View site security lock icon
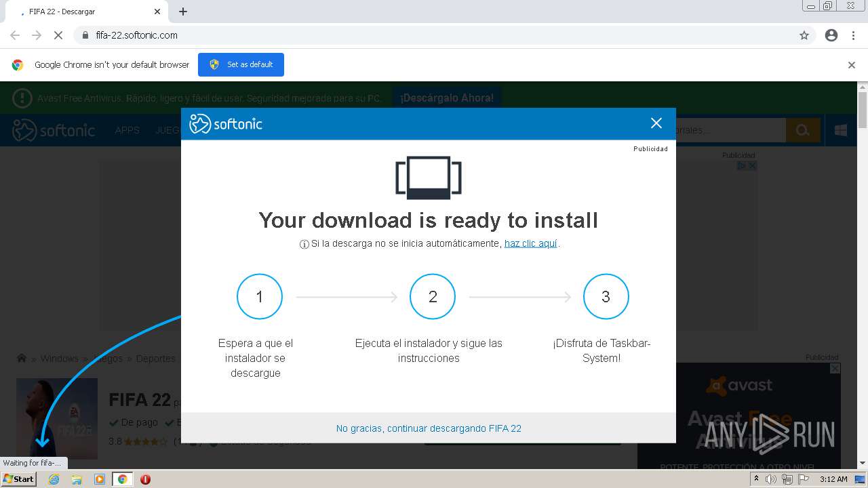This screenshot has width=868, height=488. point(85,35)
